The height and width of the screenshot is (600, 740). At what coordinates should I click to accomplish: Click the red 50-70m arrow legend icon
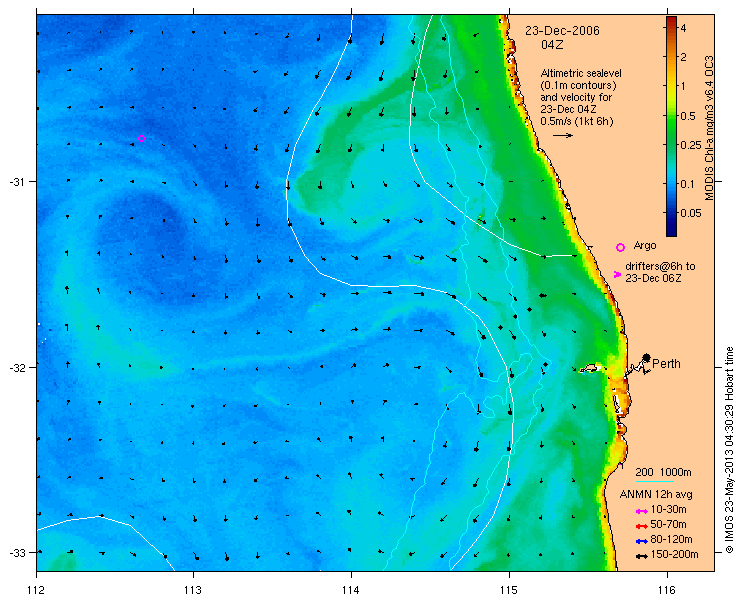point(641,526)
